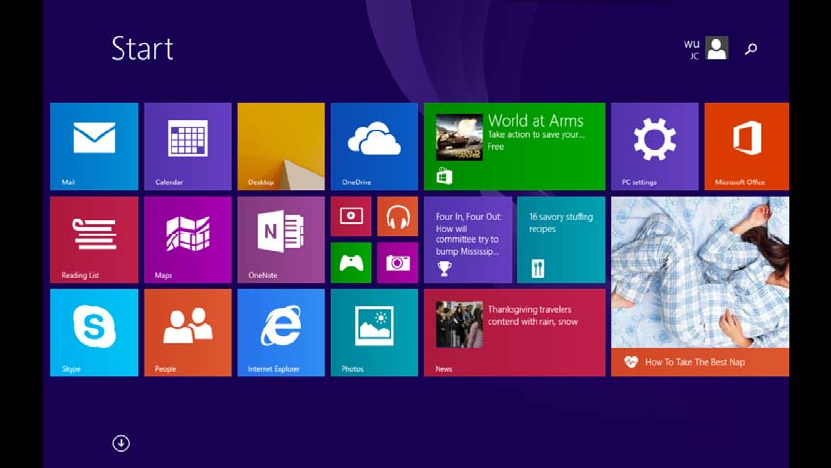Open the Maps tile
This screenshot has width=831, height=468.
click(188, 240)
